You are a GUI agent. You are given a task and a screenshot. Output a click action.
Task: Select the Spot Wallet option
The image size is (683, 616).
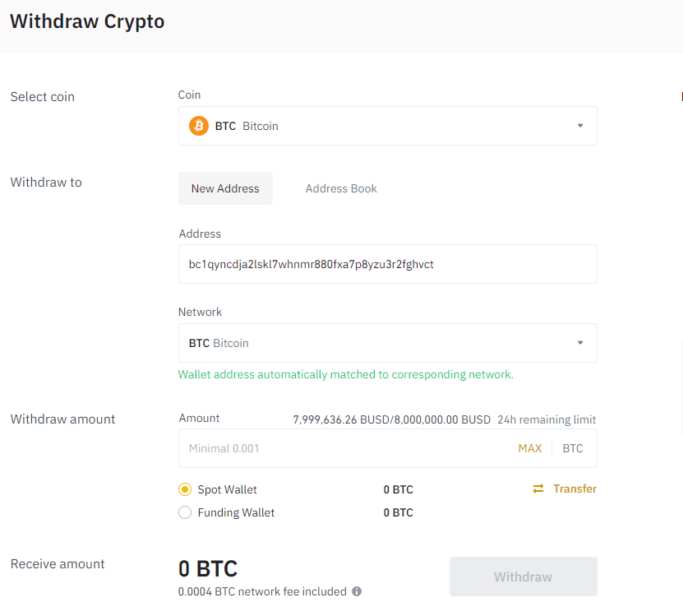click(186, 489)
